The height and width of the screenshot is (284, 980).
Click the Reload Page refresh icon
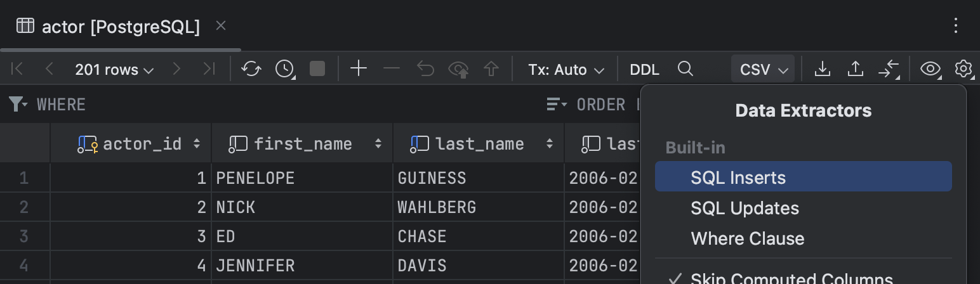[x=251, y=69]
